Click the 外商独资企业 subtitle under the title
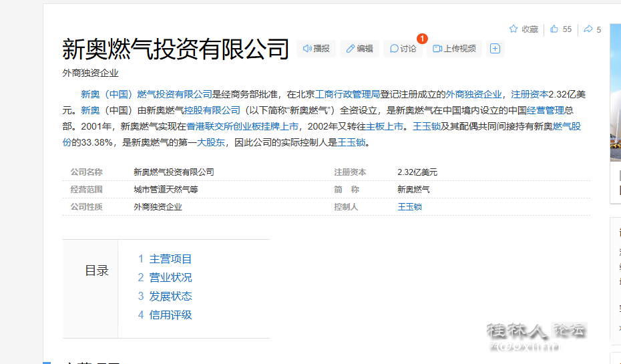 [90, 73]
